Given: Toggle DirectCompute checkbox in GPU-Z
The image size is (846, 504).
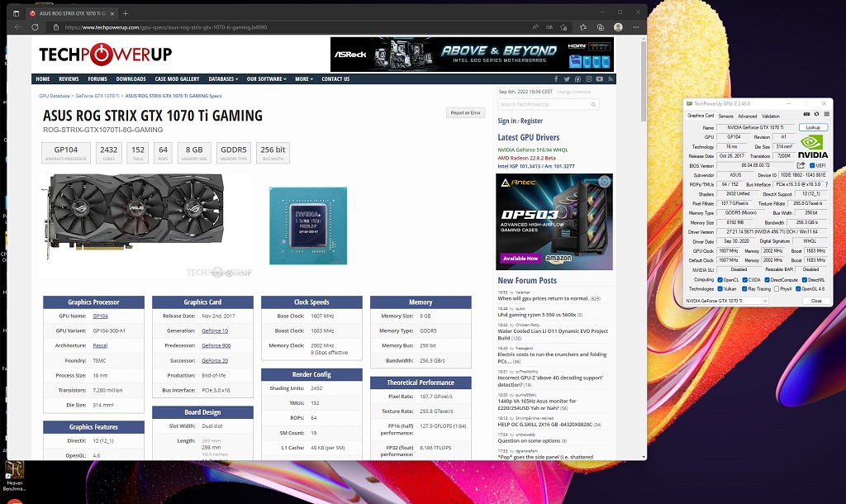Looking at the screenshot, I should (x=766, y=280).
